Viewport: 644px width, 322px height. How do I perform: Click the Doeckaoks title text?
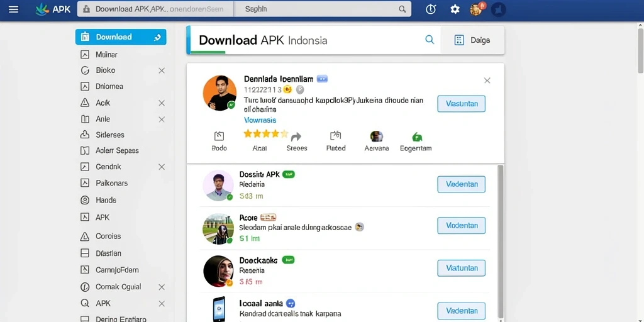(258, 260)
